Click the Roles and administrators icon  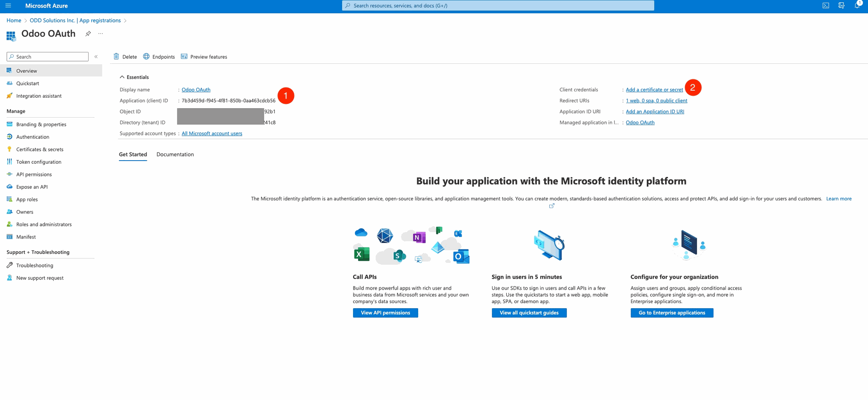click(9, 224)
